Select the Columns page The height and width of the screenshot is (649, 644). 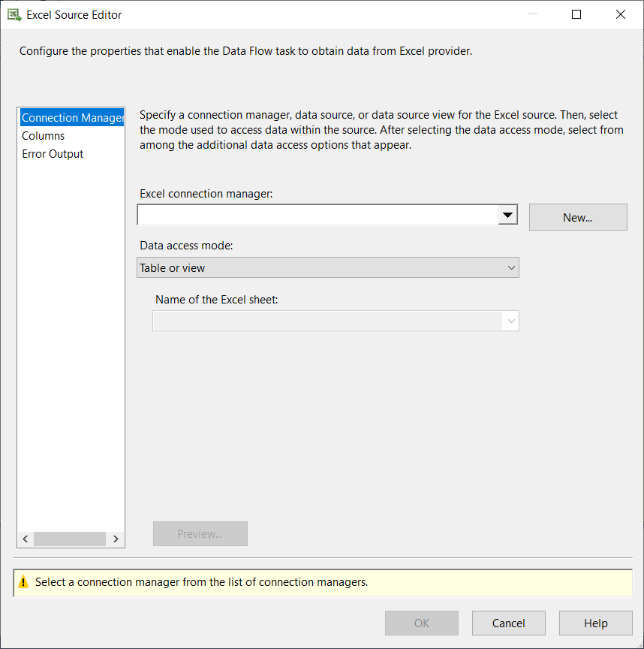[x=43, y=135]
